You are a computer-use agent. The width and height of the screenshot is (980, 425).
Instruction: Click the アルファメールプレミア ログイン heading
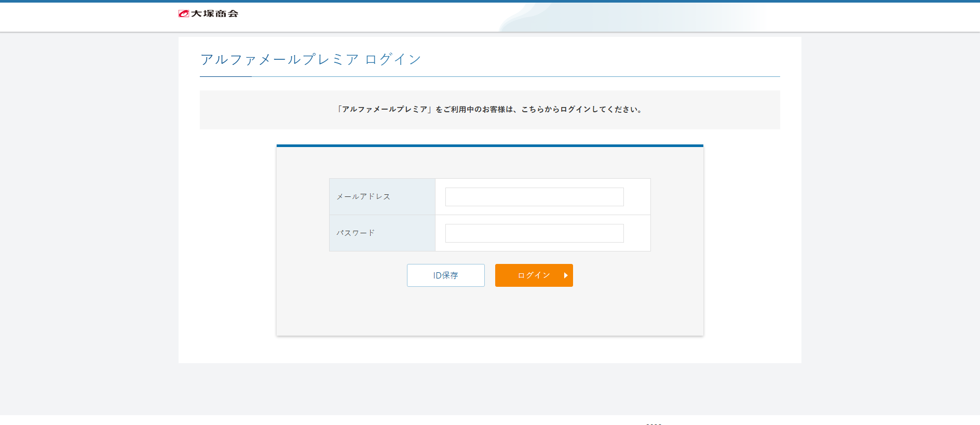pyautogui.click(x=310, y=59)
